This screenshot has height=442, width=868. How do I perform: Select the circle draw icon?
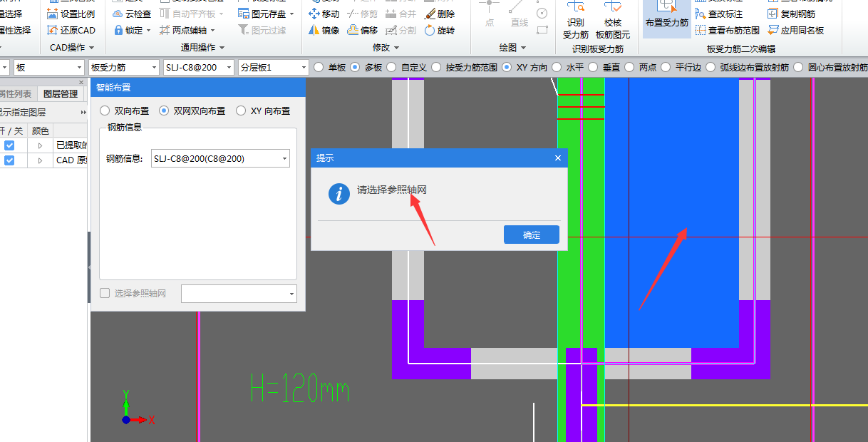coord(542,13)
